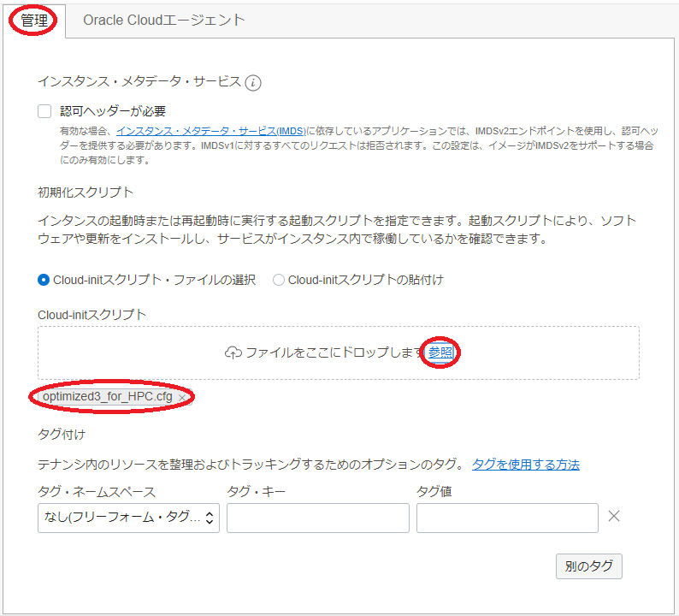Click the optimized3_for_HPC.cfg file name chip
This screenshot has height=616, width=679.
pyautogui.click(x=108, y=398)
